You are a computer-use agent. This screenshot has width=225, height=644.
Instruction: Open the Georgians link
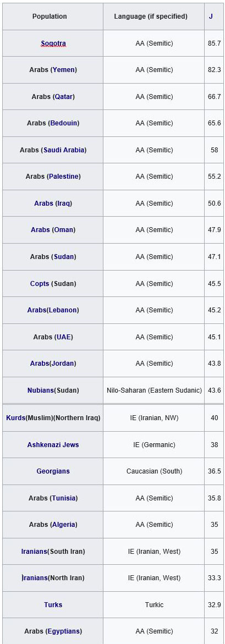point(53,471)
